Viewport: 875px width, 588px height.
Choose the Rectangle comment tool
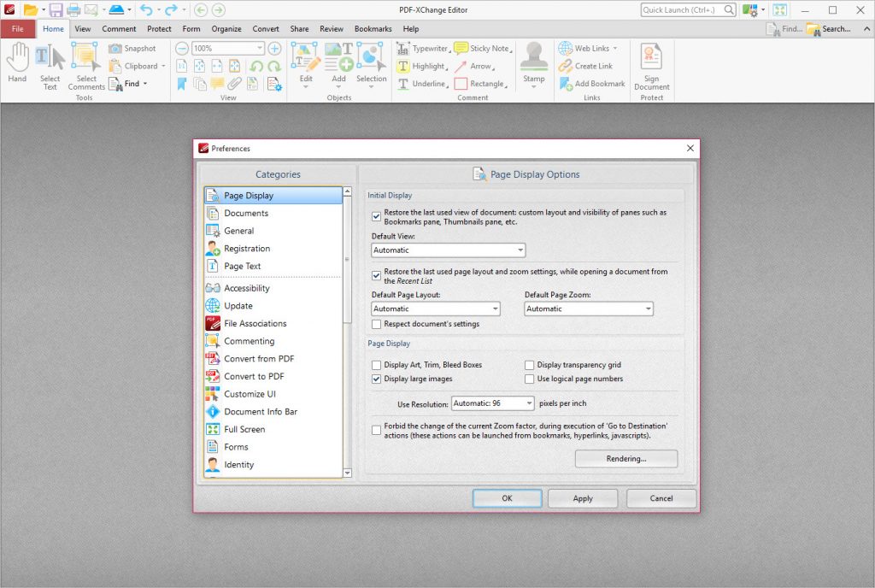click(481, 84)
